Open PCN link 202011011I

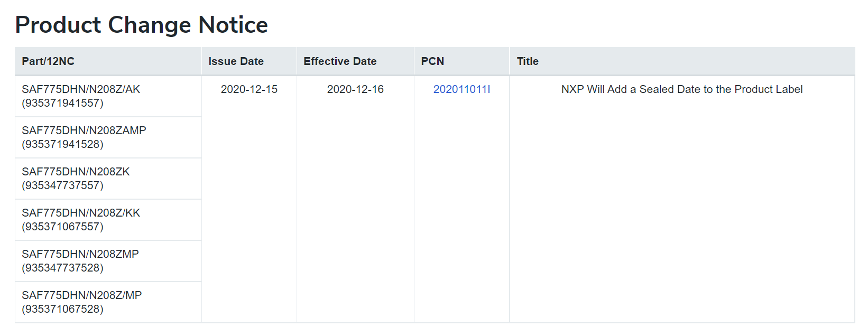[461, 89]
